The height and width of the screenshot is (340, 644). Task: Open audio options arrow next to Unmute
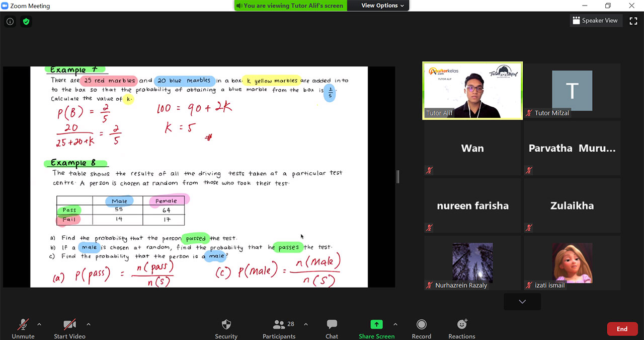(39, 324)
